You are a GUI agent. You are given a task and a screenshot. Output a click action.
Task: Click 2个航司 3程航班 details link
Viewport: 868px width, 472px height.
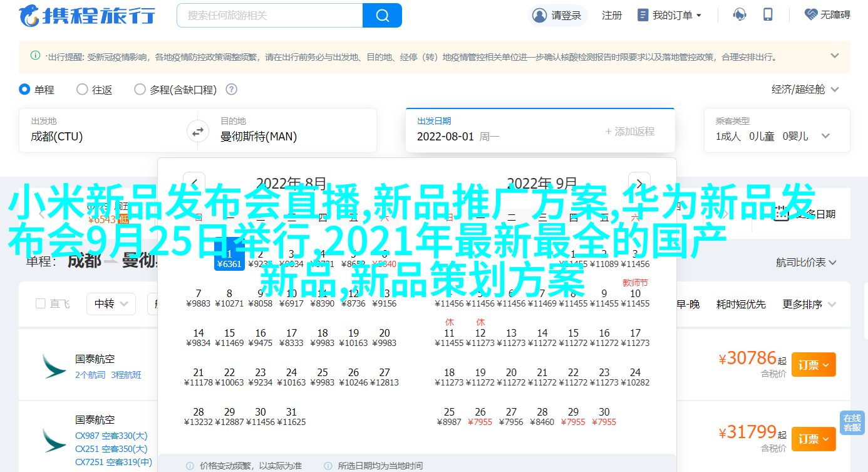108,375
